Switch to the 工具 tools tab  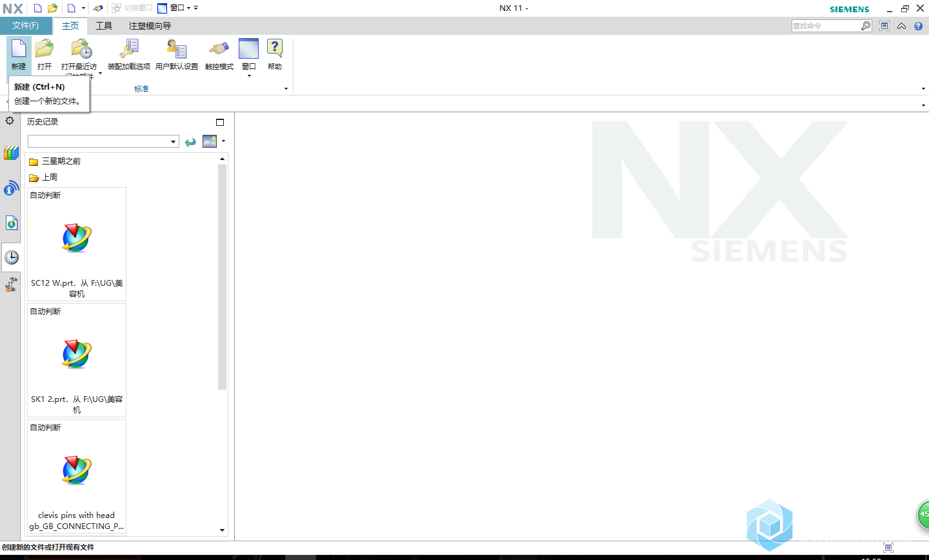tap(104, 26)
